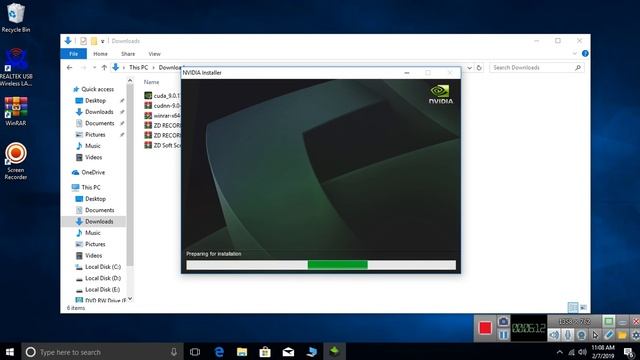The width and height of the screenshot is (640, 360).
Task: Go back in File Explorer
Action: coord(69,67)
